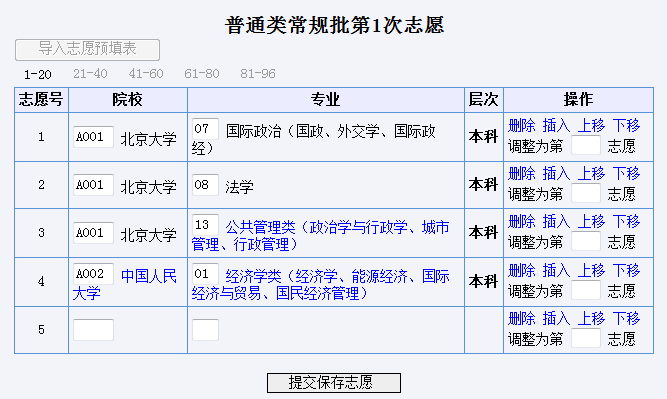Click 插入 in row 5
This screenshot has height=399, width=667.
[x=556, y=319]
